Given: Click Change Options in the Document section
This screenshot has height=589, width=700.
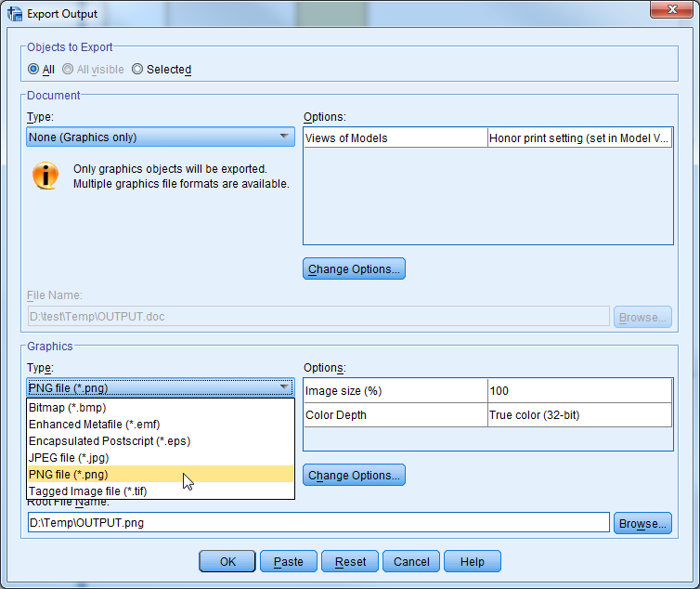Looking at the screenshot, I should point(354,269).
